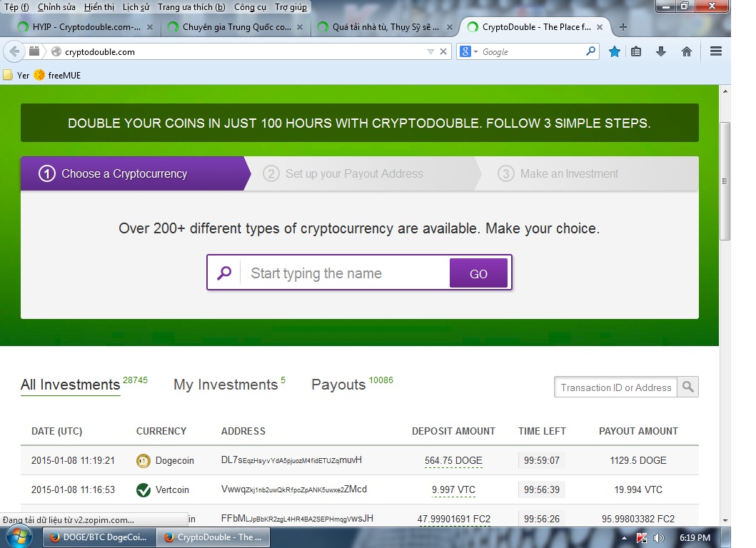756x548 pixels.
Task: Open the Tệp (f) menu
Action: (x=16, y=6)
